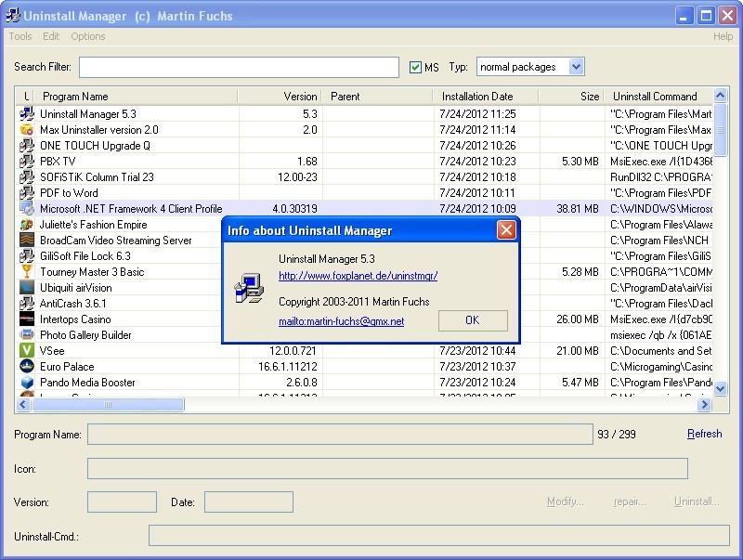Click the ONE TOUCH Upgrade Q icon
This screenshot has height=560, width=743.
27,146
